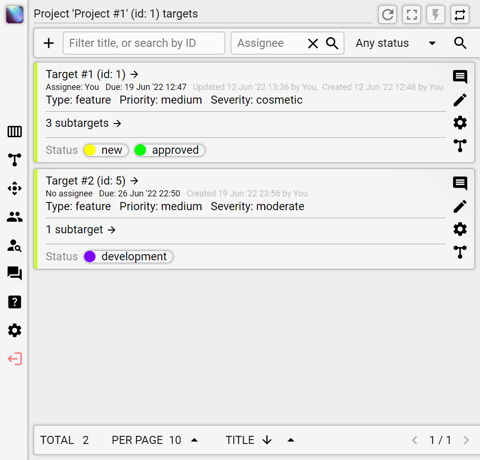Image resolution: width=480 pixels, height=460 pixels.
Task: Expand the TITLE sort field selector
Action: [291, 440]
